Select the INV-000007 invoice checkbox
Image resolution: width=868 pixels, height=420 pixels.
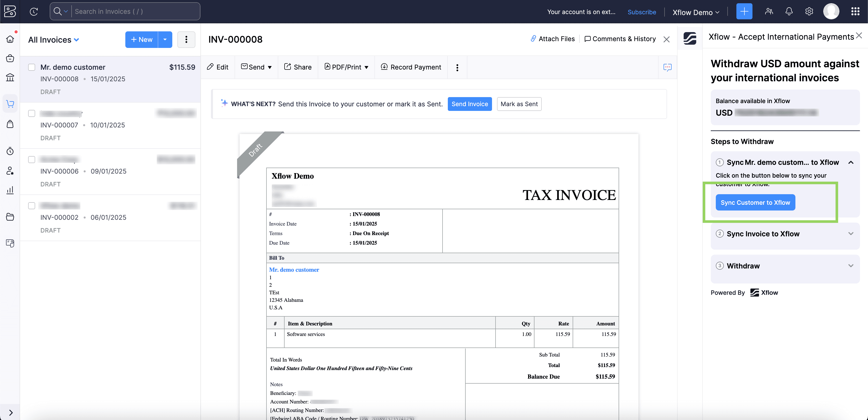tap(32, 113)
